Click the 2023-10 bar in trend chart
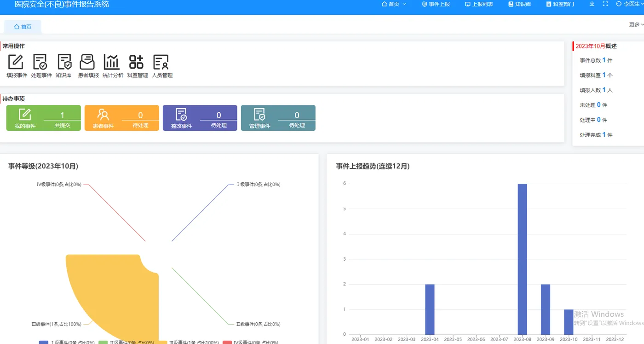 coord(569,322)
